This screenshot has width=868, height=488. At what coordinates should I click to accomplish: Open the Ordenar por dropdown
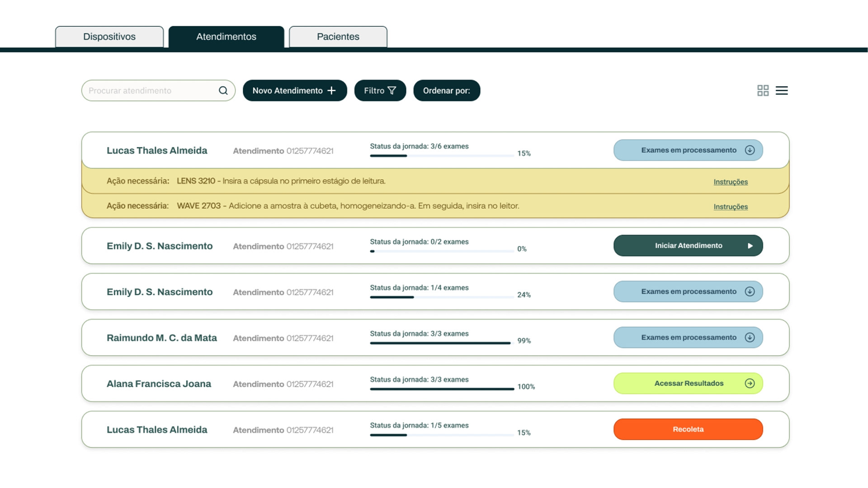point(446,90)
